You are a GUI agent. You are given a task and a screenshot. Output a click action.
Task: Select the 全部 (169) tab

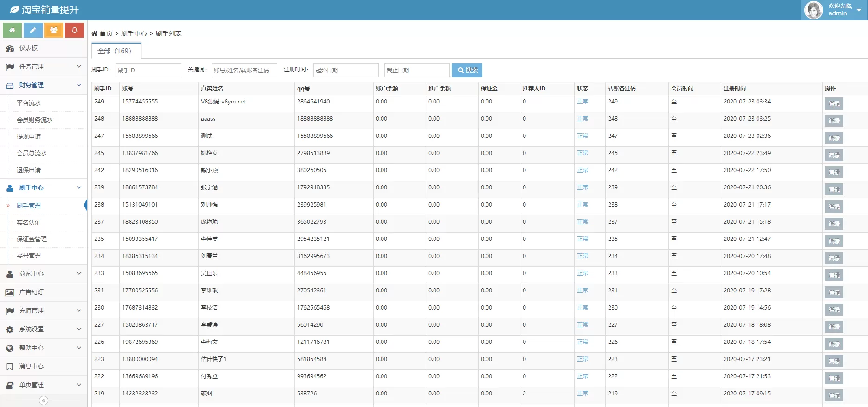pyautogui.click(x=115, y=51)
